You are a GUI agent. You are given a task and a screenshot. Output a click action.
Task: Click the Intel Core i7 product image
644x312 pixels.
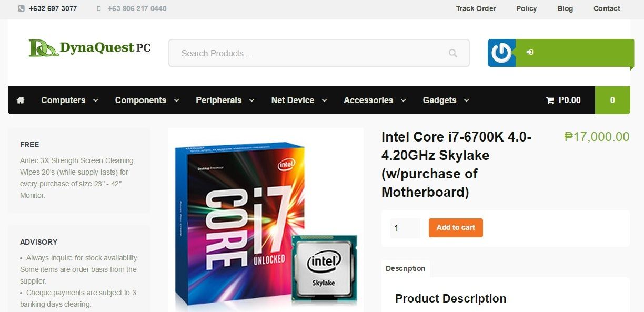pos(266,220)
